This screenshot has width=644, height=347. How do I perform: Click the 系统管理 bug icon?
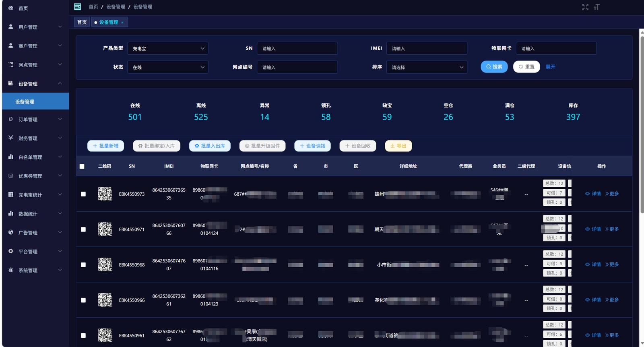(x=11, y=270)
